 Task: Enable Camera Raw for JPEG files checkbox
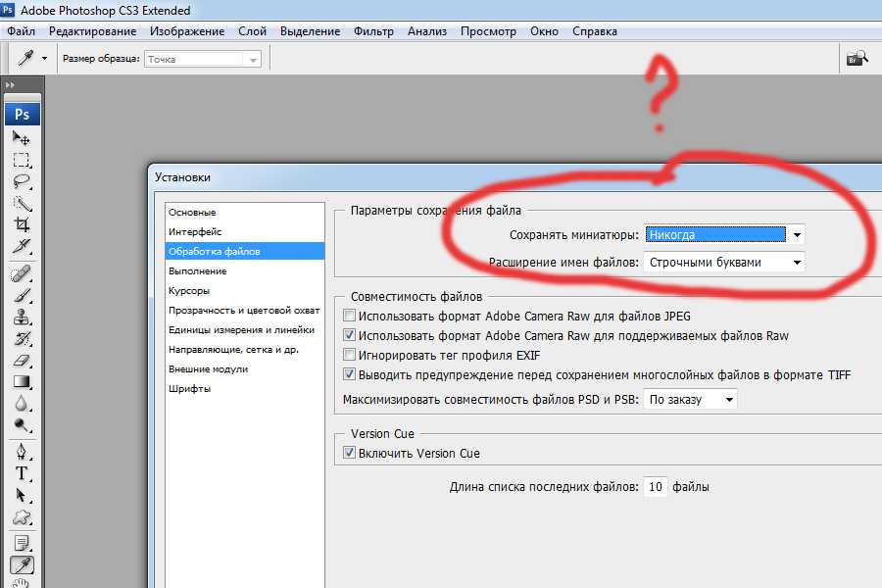click(349, 316)
